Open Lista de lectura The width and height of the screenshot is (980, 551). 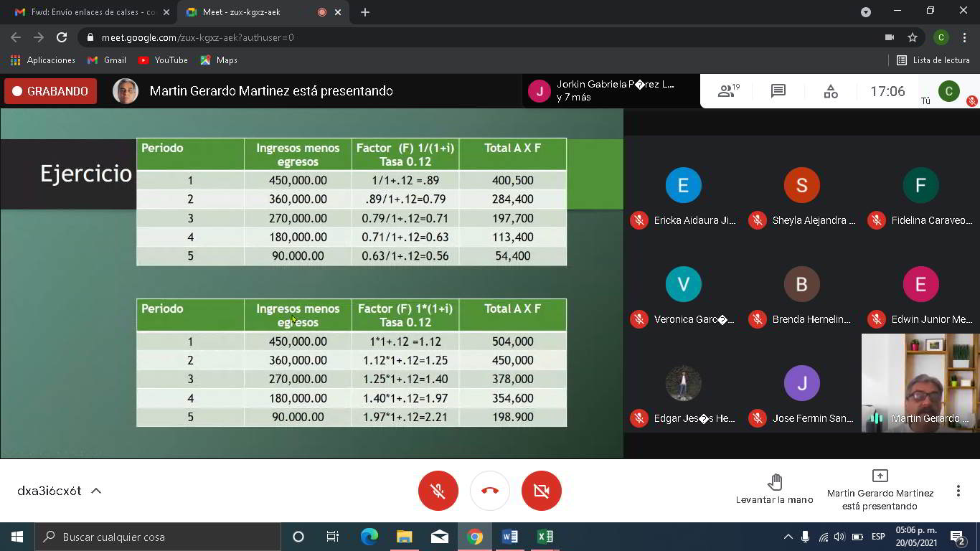click(933, 60)
